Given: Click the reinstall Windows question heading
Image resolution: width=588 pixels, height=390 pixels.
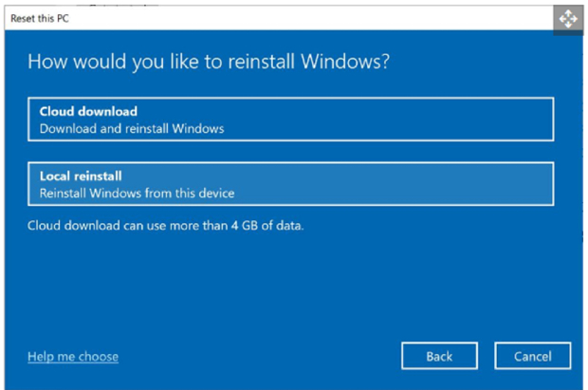Looking at the screenshot, I should tap(210, 63).
